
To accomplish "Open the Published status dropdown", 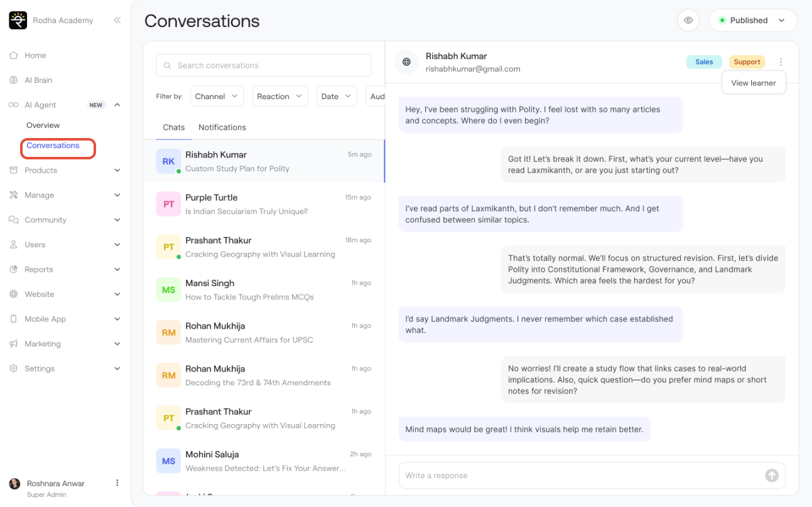I will pyautogui.click(x=752, y=20).
